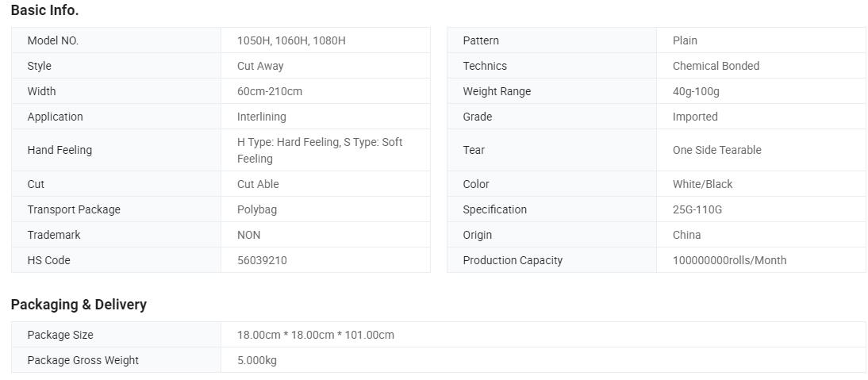Select the White/Black color value
The width and height of the screenshot is (868, 380).
point(702,184)
